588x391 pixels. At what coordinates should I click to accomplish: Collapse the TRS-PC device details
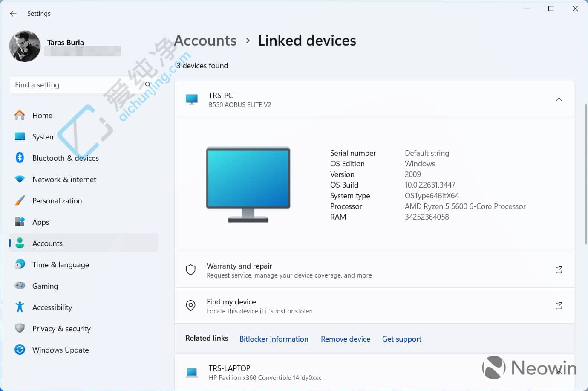559,99
